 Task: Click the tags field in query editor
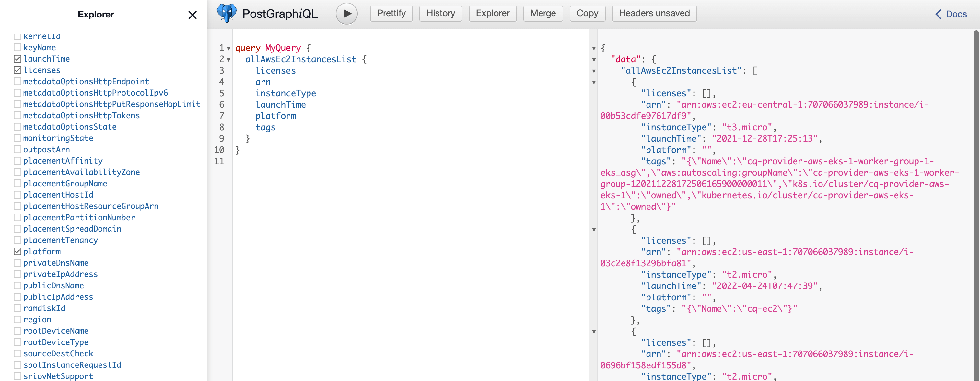(x=265, y=127)
